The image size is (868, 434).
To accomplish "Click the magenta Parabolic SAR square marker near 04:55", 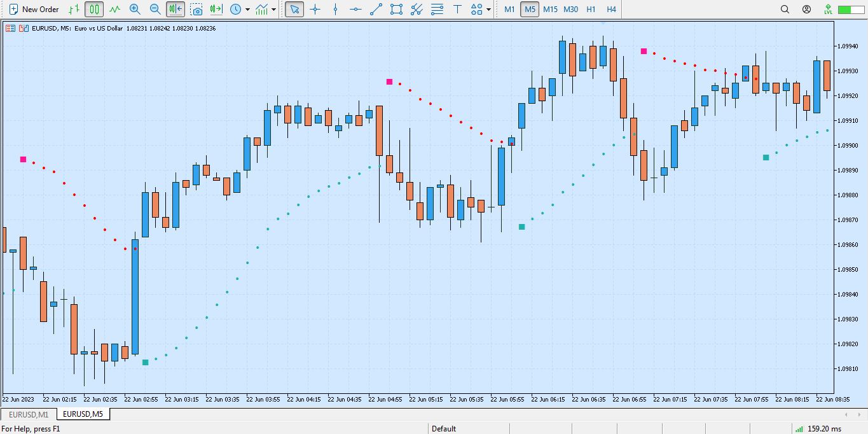I will (x=390, y=82).
